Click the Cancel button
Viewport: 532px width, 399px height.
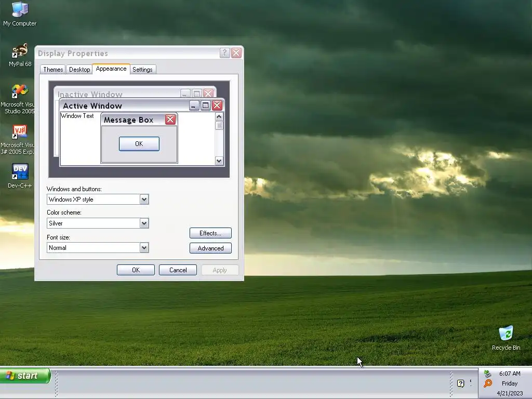[x=178, y=270]
